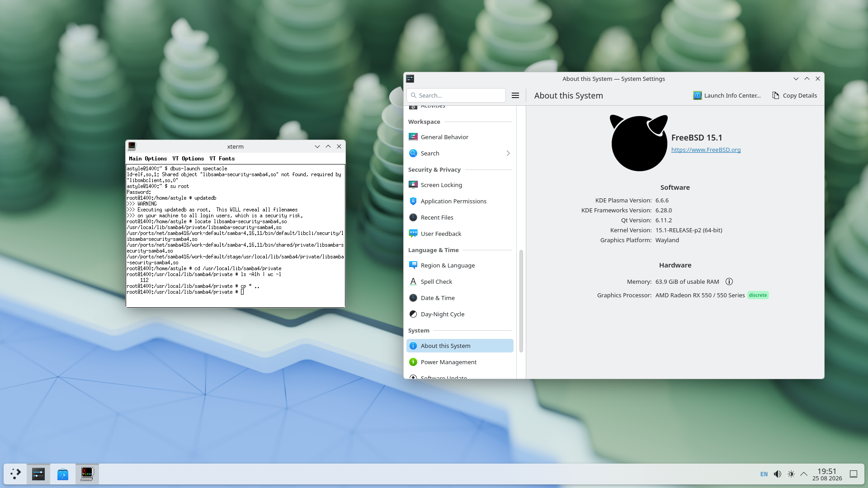This screenshot has width=868, height=488.
Task: Open General Behavior settings icon
Action: tap(413, 137)
